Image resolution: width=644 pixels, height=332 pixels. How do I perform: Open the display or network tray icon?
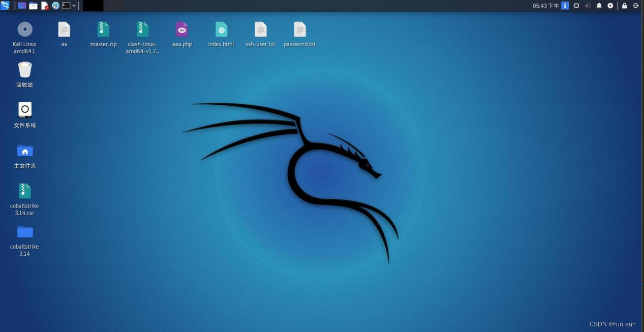point(576,6)
